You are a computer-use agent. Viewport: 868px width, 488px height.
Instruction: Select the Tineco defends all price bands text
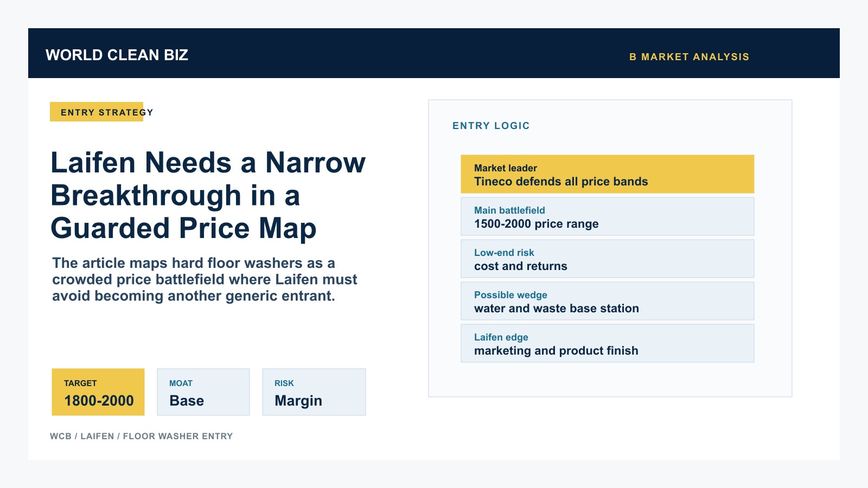561,182
